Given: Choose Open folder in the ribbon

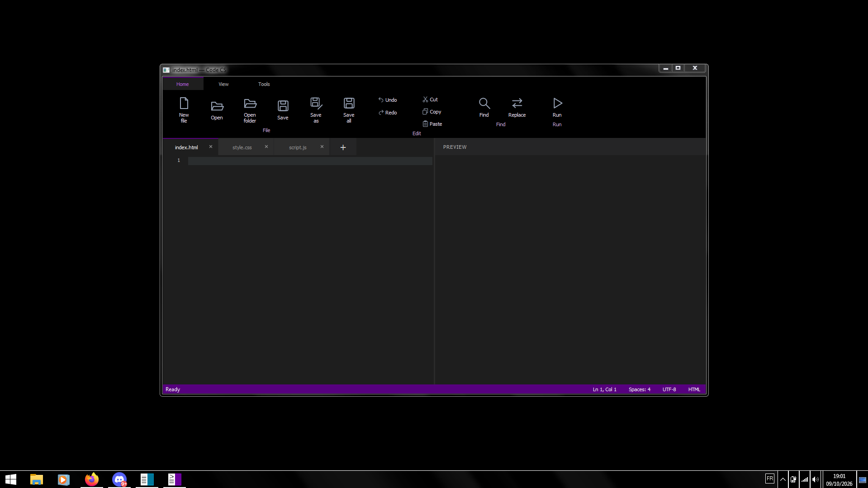Looking at the screenshot, I should tap(250, 110).
